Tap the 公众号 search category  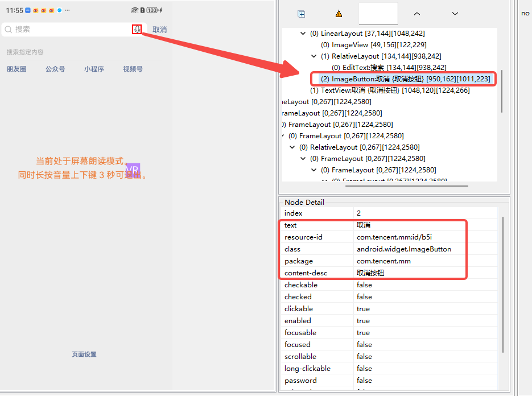point(55,69)
